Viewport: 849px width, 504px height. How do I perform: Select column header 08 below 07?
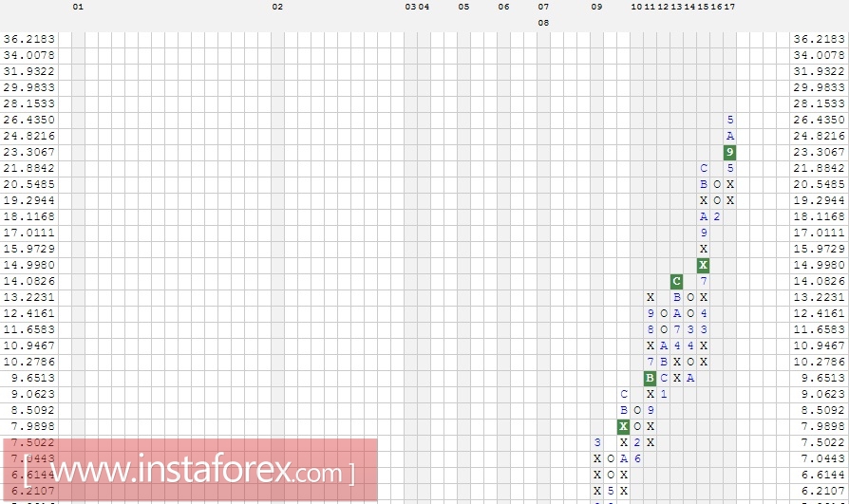click(543, 23)
